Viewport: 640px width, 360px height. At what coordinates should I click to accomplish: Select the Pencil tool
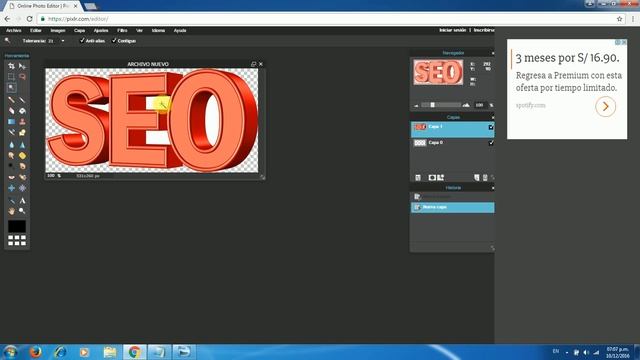[11, 100]
